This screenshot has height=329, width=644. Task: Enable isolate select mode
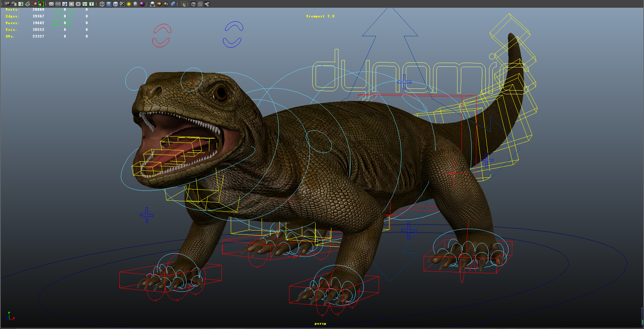tap(183, 4)
